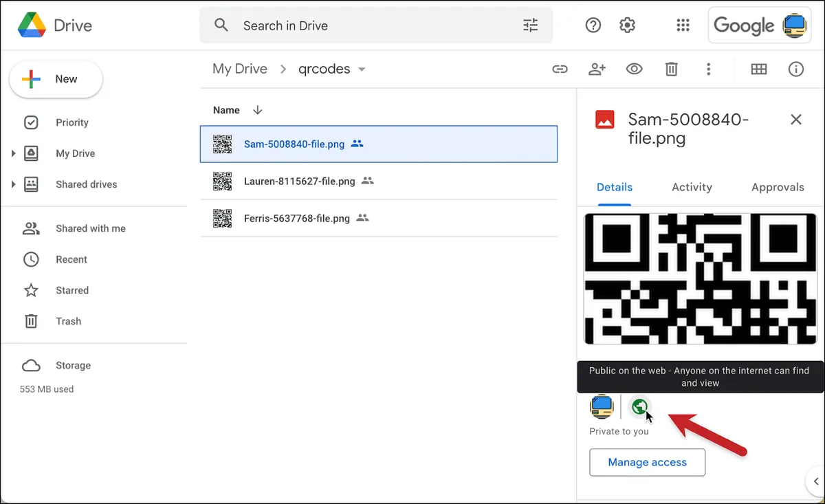Click the Preview eye icon
This screenshot has height=504, width=825.
click(634, 69)
